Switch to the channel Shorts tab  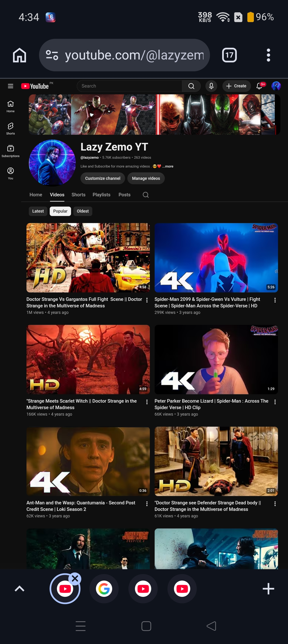(x=79, y=194)
